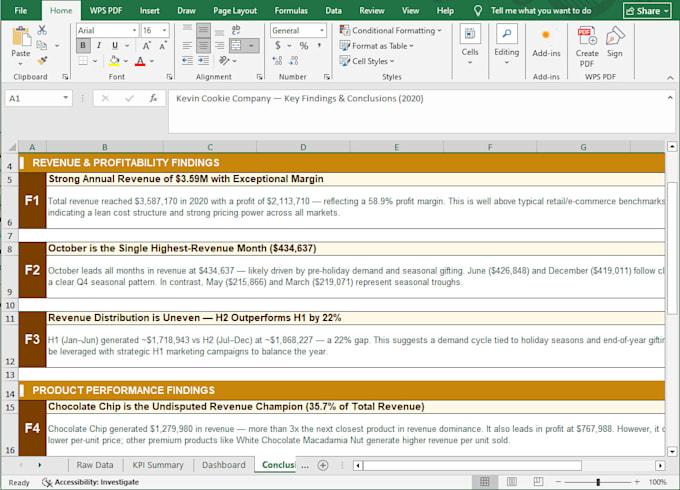Click the Increase Decimal icon
Screen dimensions: 680x490
point(278,61)
